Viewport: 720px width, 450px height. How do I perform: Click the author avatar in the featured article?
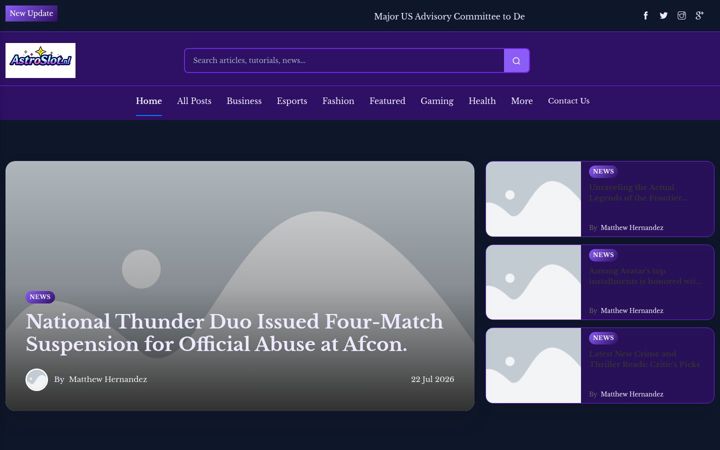tap(37, 380)
